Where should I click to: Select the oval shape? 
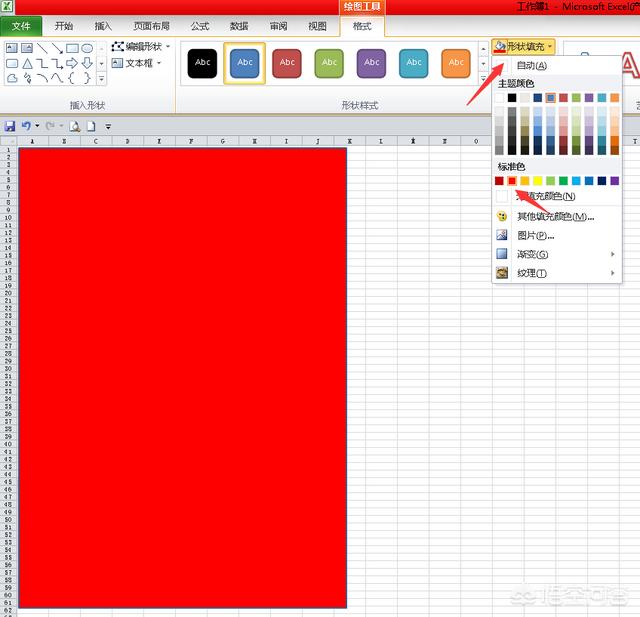click(87, 48)
